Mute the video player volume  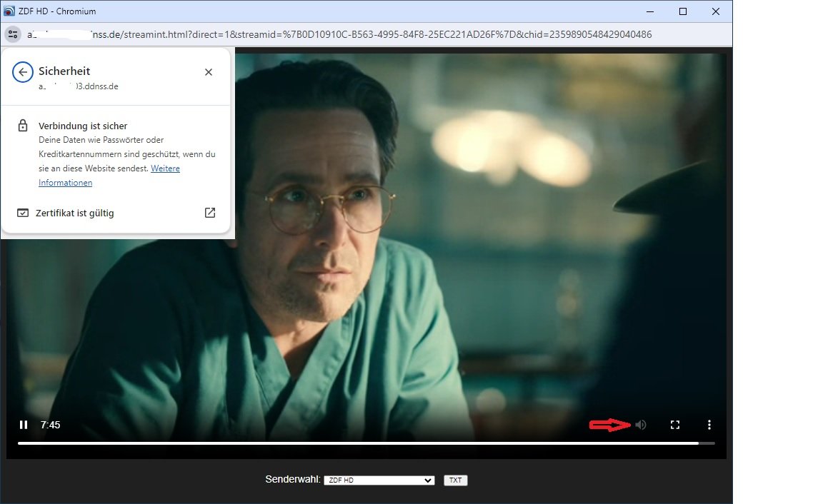641,425
